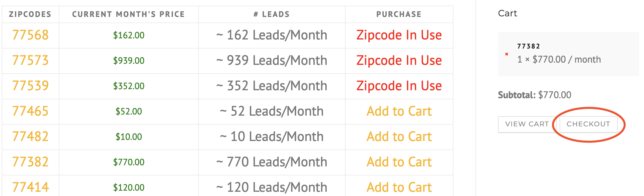Open zipcode 77482 link

(x=30, y=137)
